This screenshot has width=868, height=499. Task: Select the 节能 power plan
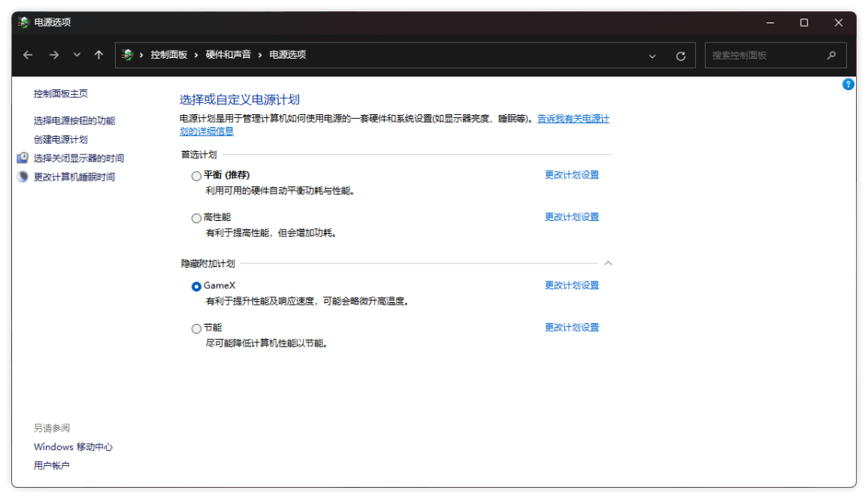(197, 329)
